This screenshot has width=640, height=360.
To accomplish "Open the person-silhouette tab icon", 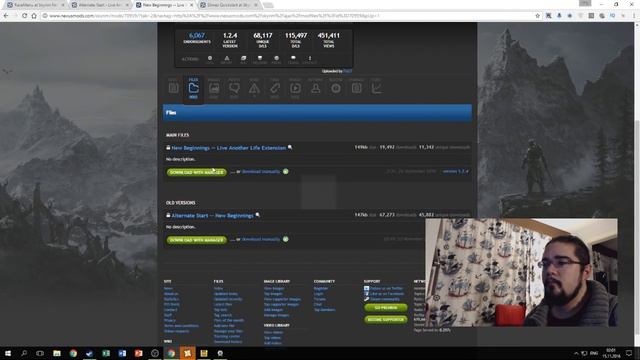I will click(316, 88).
